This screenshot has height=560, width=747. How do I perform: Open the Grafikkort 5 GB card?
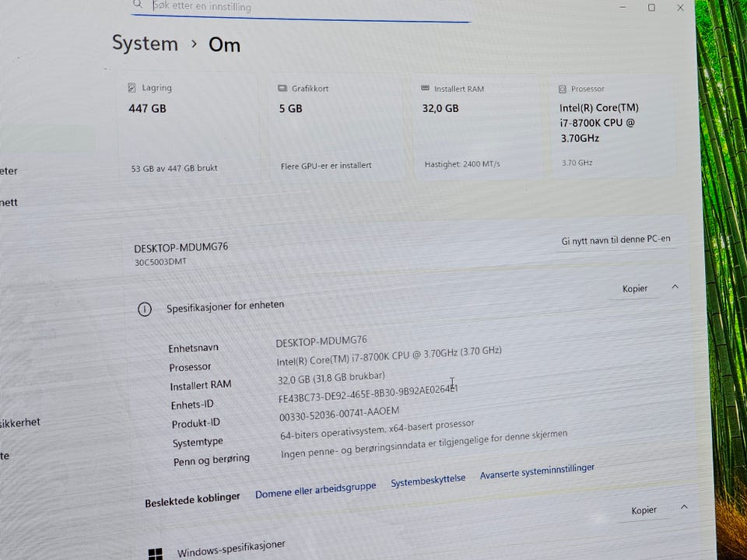coord(337,128)
